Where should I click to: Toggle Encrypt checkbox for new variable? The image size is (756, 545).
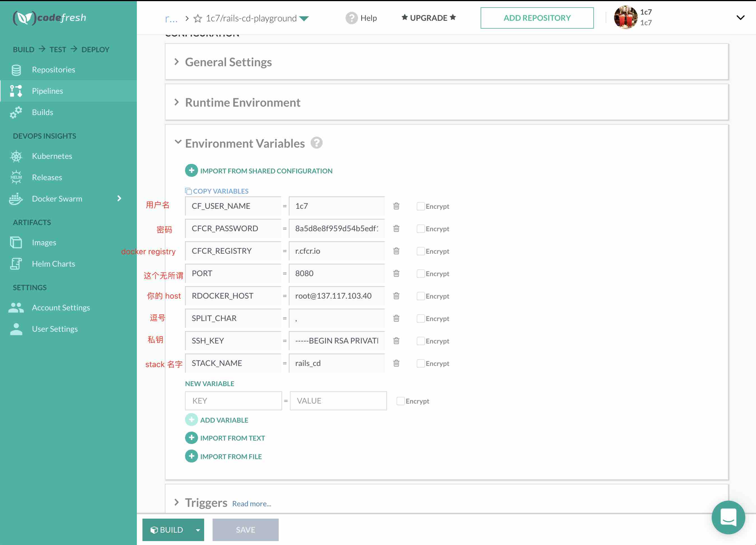click(400, 401)
